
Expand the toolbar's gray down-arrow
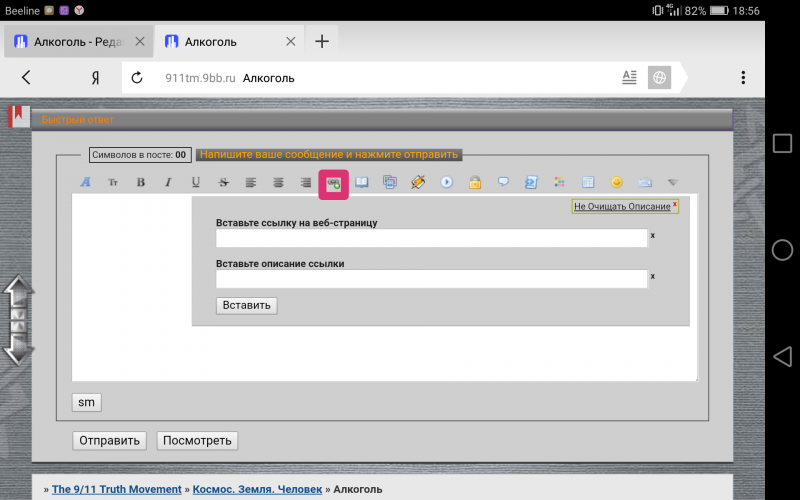[x=672, y=182]
